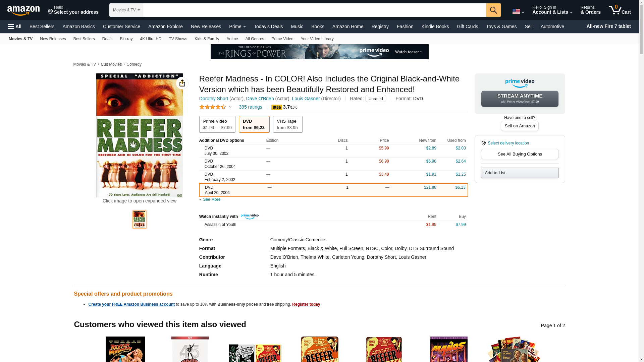Click the Amazon logo
This screenshot has width=644, height=362.
click(23, 10)
